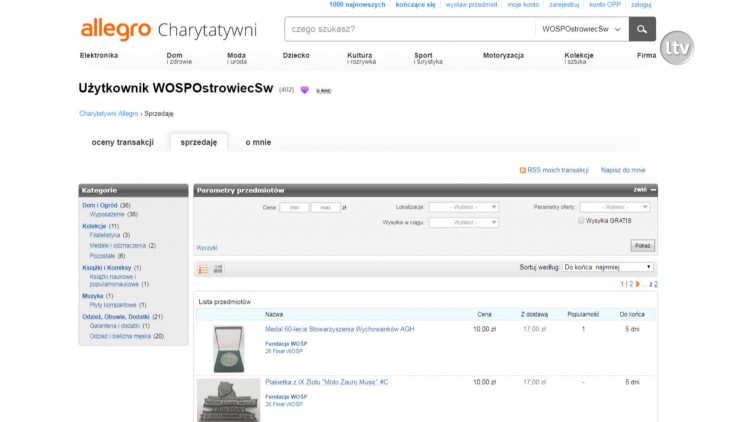
Task: Click the Wyczyść link
Action: click(x=207, y=248)
